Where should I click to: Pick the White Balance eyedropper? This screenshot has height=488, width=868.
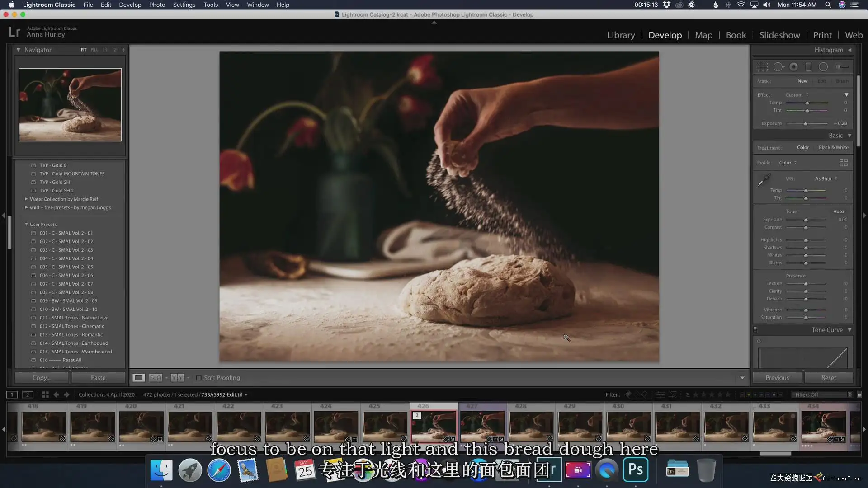click(x=764, y=180)
